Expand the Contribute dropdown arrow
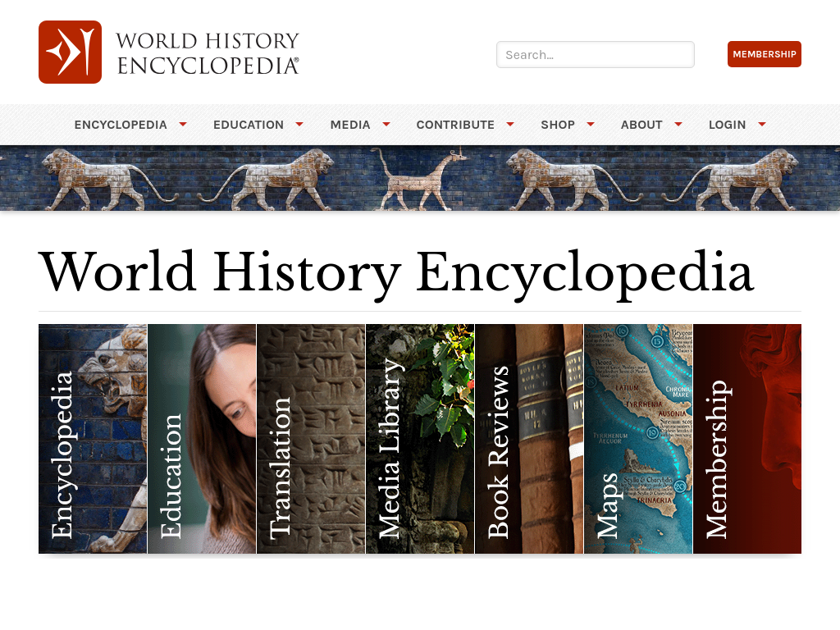 click(510, 125)
